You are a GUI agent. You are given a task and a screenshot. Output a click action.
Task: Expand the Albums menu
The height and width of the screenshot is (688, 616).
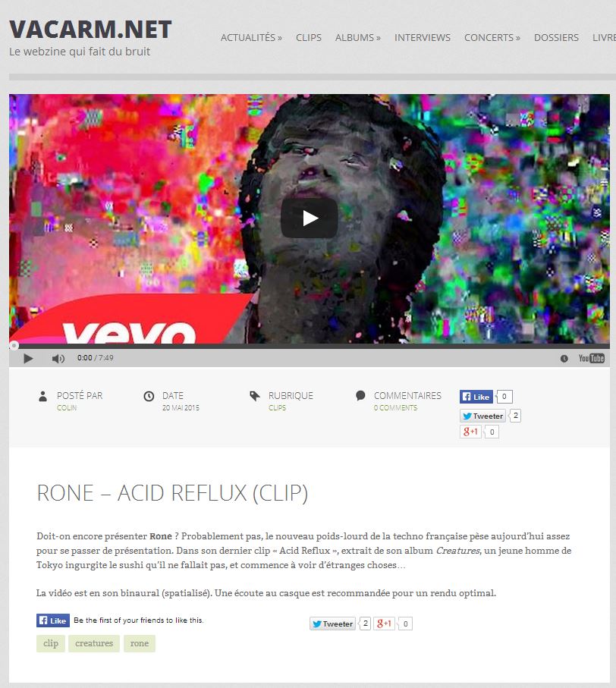tap(357, 38)
